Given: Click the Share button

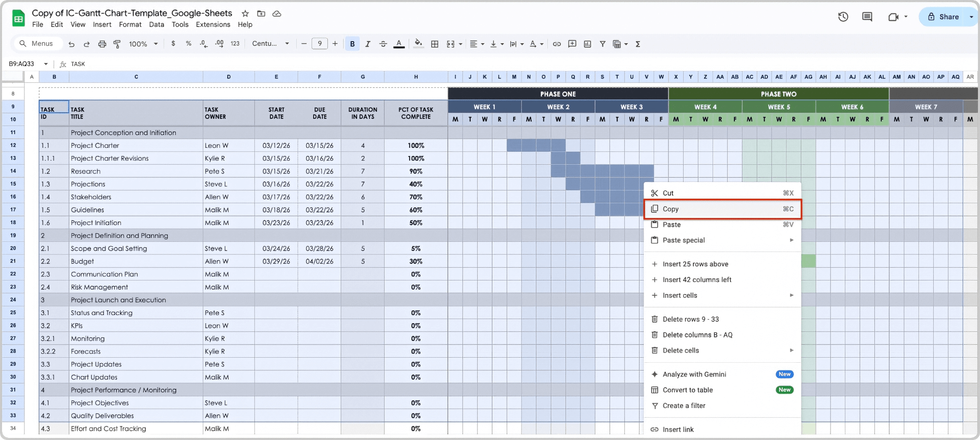Looking at the screenshot, I should coord(943,17).
